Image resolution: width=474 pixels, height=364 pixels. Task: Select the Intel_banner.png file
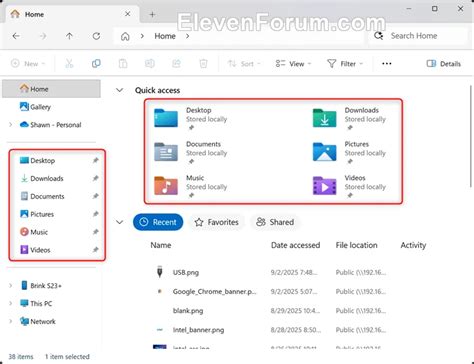[x=270, y=330]
